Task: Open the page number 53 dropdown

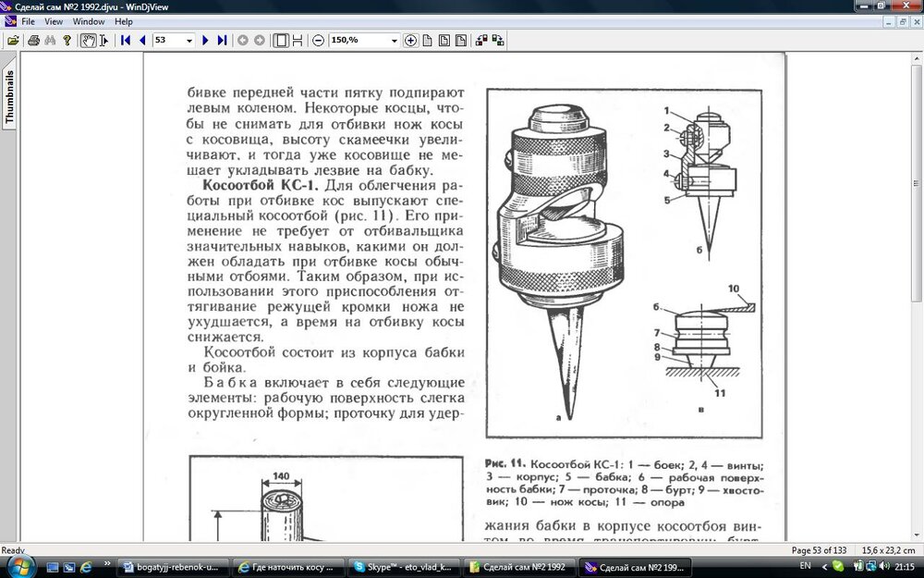Action: [189, 40]
